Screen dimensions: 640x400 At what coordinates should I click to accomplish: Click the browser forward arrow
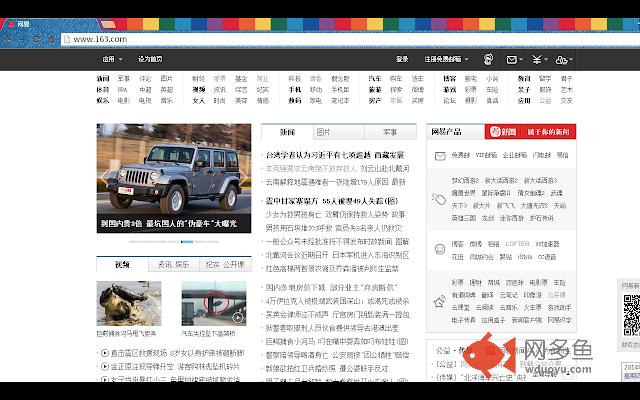click(x=22, y=39)
